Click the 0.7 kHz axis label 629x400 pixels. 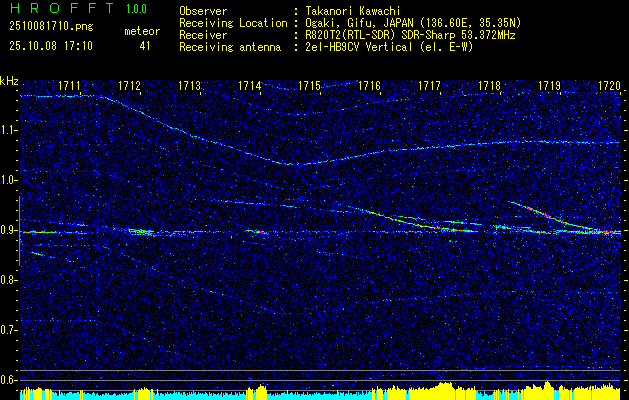[9, 330]
